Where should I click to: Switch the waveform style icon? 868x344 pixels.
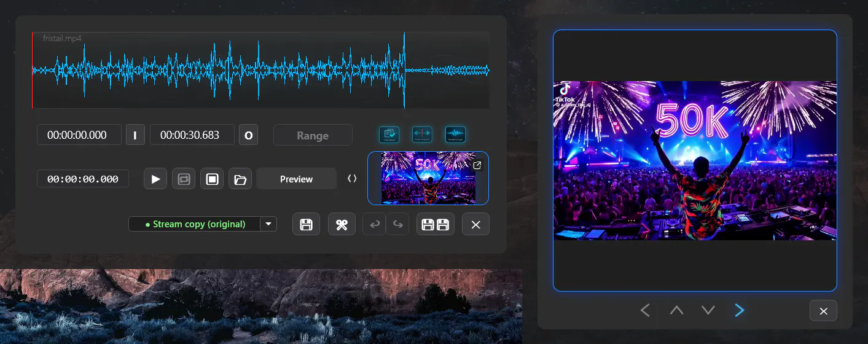click(455, 135)
